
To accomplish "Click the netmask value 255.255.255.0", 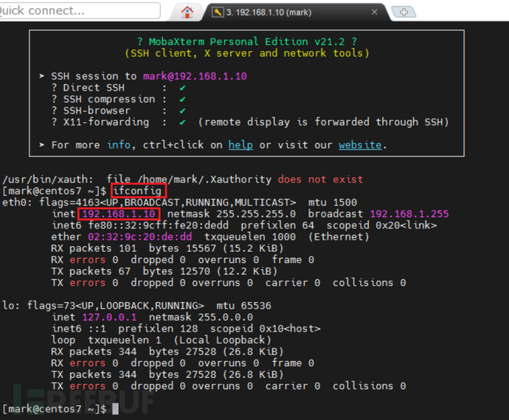I will pos(256,214).
